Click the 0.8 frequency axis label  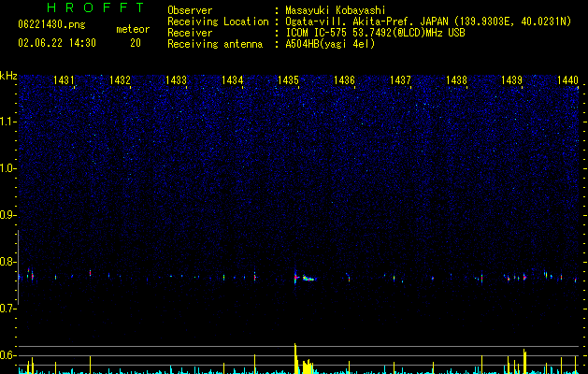tap(7, 262)
